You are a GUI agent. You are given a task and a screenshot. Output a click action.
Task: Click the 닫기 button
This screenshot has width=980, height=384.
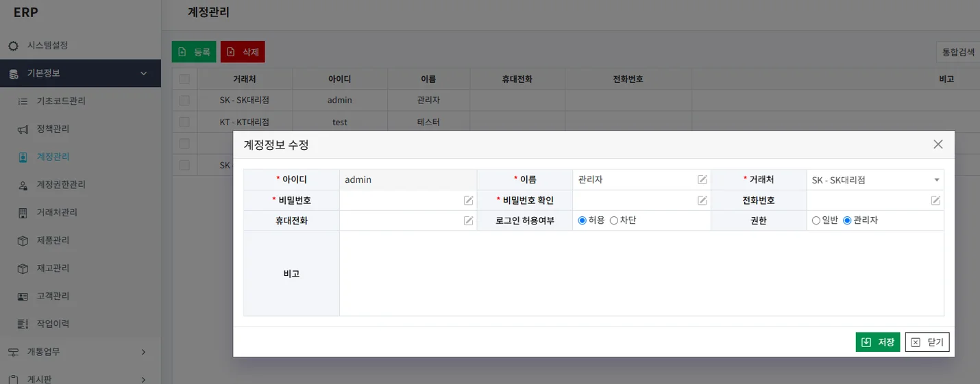tap(927, 342)
